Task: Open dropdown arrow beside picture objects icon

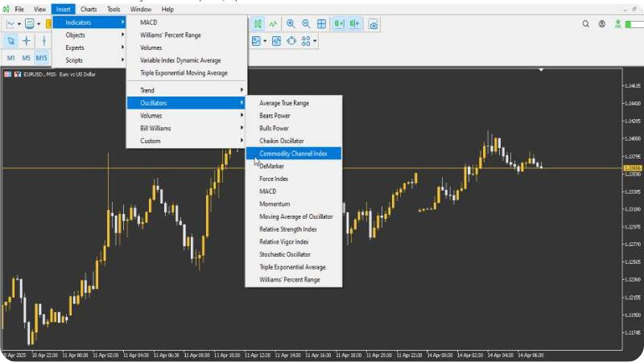Action: click(x=265, y=41)
